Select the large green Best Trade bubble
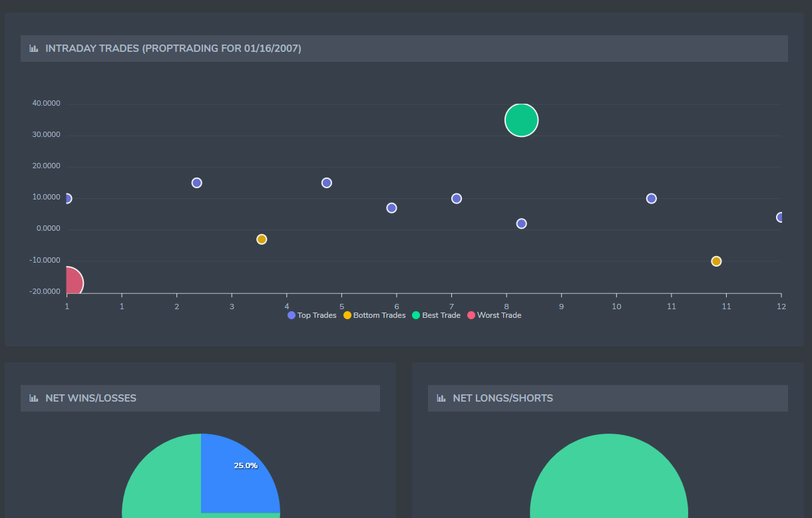 click(x=521, y=120)
